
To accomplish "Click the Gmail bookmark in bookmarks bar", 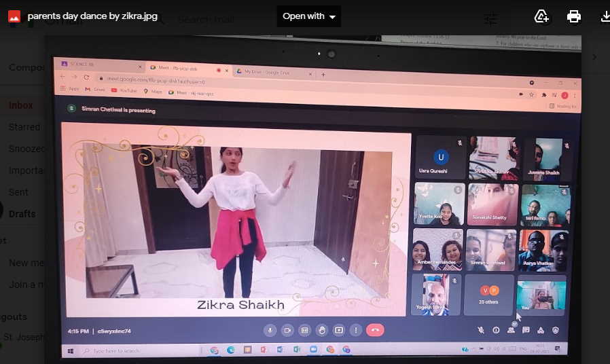I will [x=95, y=90].
